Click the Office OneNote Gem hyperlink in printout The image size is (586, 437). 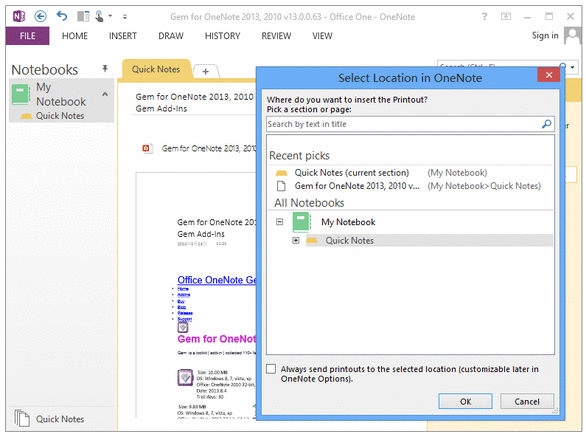click(x=216, y=280)
